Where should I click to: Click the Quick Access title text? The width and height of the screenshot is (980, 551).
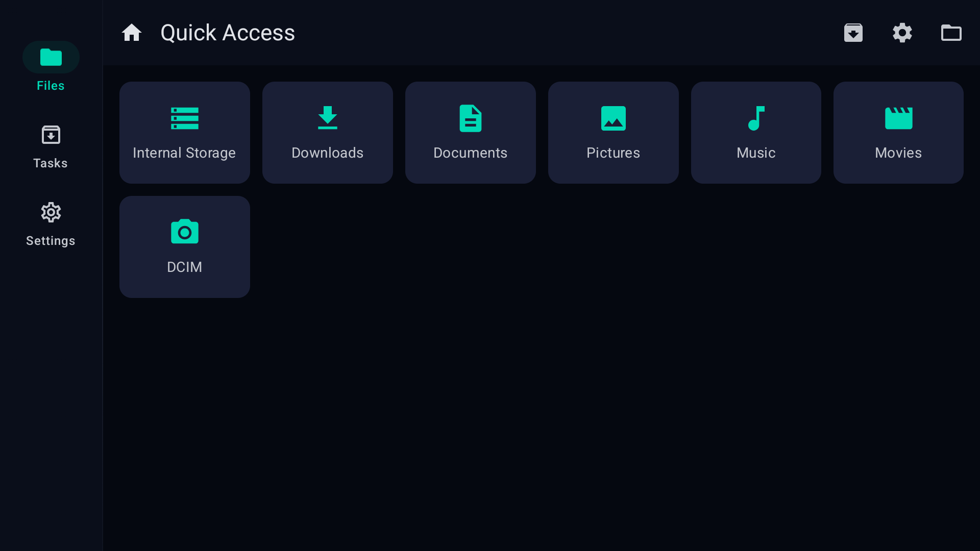click(228, 33)
